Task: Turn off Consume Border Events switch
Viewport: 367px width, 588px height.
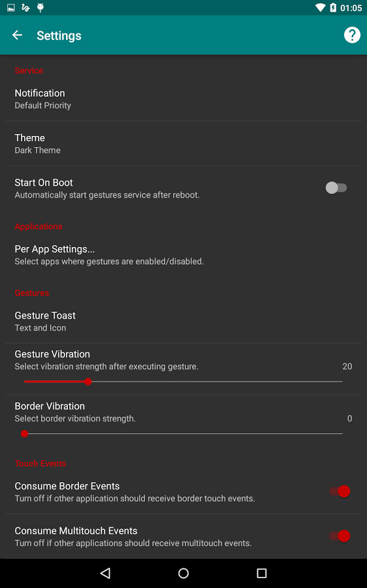Action: [x=340, y=491]
